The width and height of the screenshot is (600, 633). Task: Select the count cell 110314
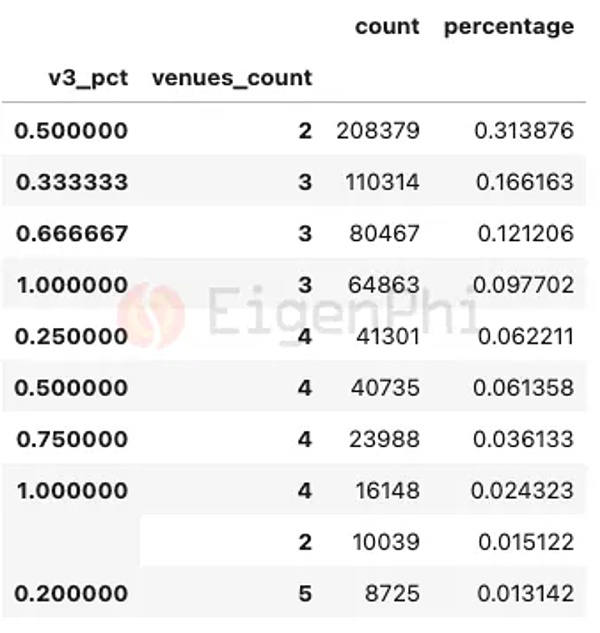(381, 182)
